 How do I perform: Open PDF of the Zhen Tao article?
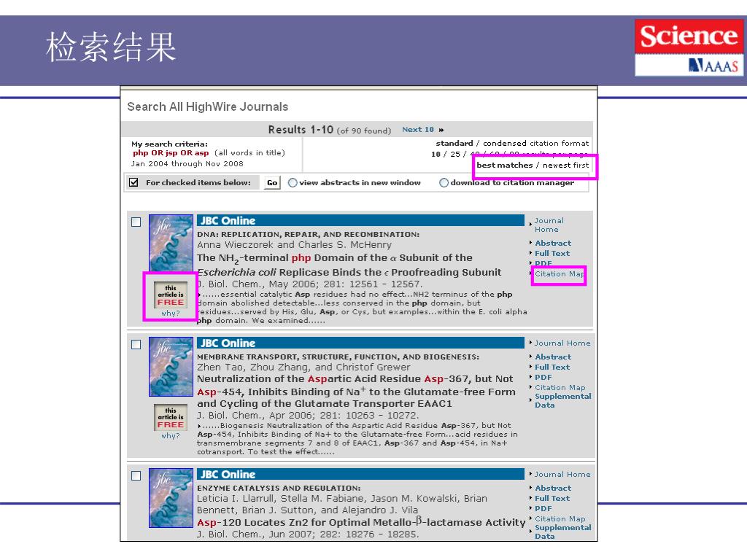point(543,377)
